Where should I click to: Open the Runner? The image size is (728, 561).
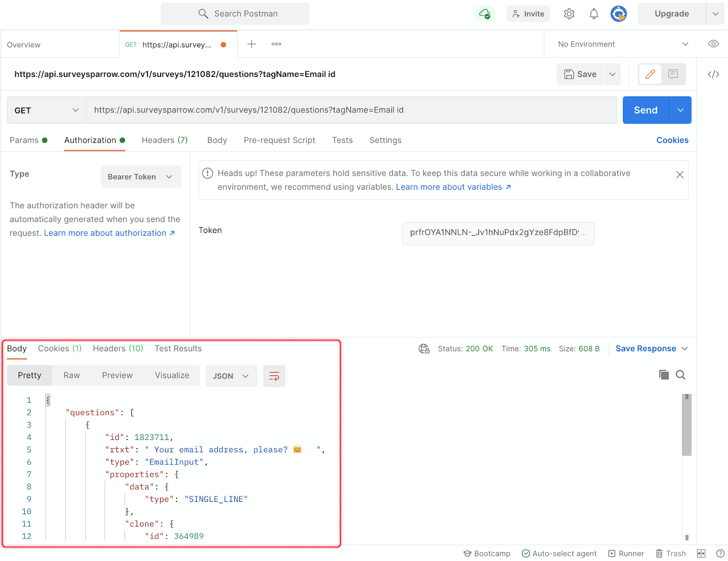[626, 553]
